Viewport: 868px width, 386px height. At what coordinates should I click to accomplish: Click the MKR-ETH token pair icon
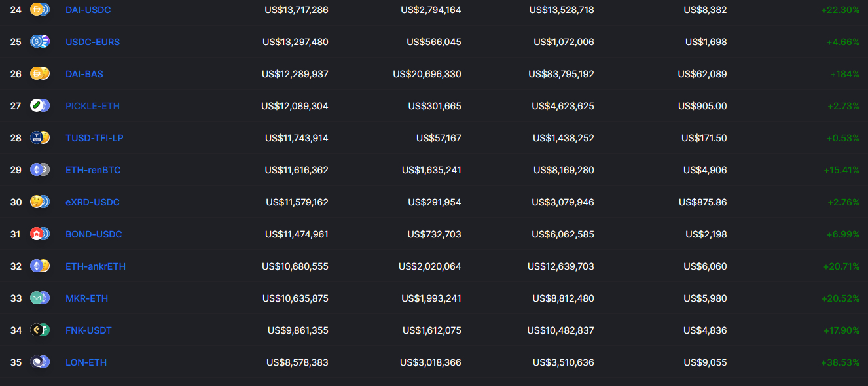click(40, 298)
